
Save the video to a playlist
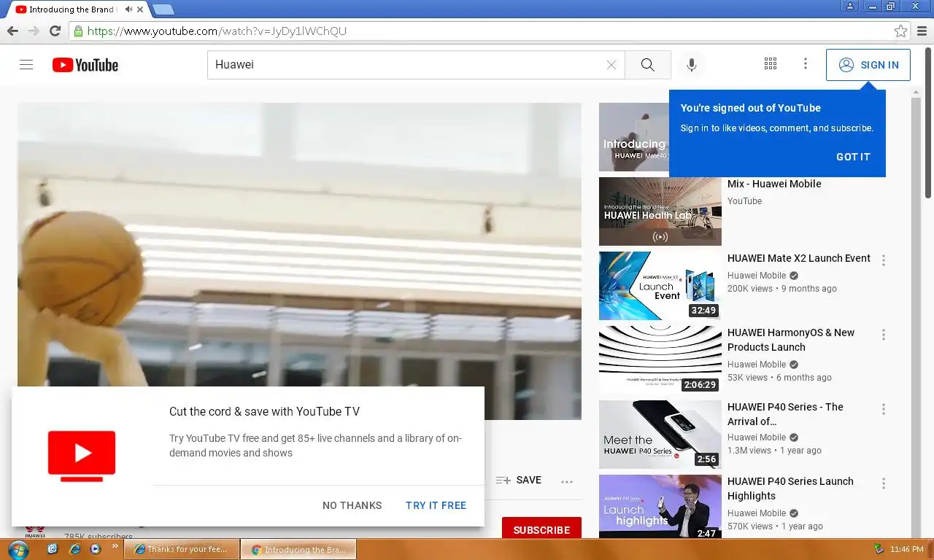coord(519,480)
